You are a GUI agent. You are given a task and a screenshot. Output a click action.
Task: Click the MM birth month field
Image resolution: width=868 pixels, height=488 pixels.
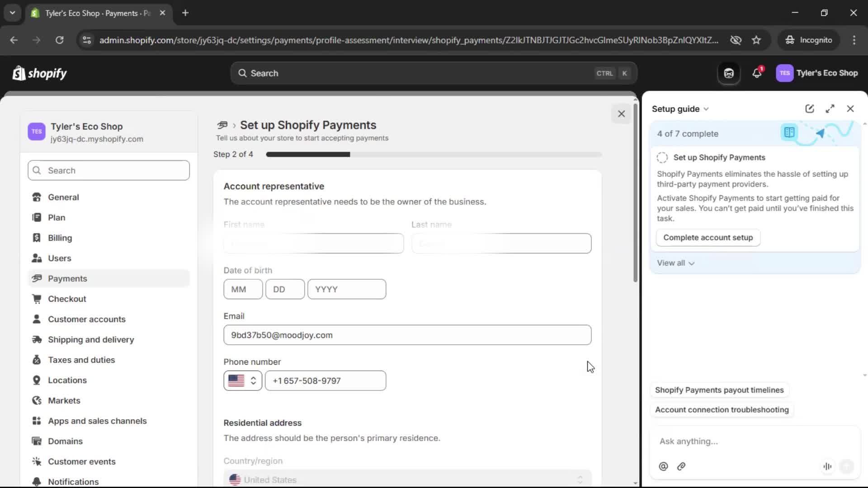(243, 289)
